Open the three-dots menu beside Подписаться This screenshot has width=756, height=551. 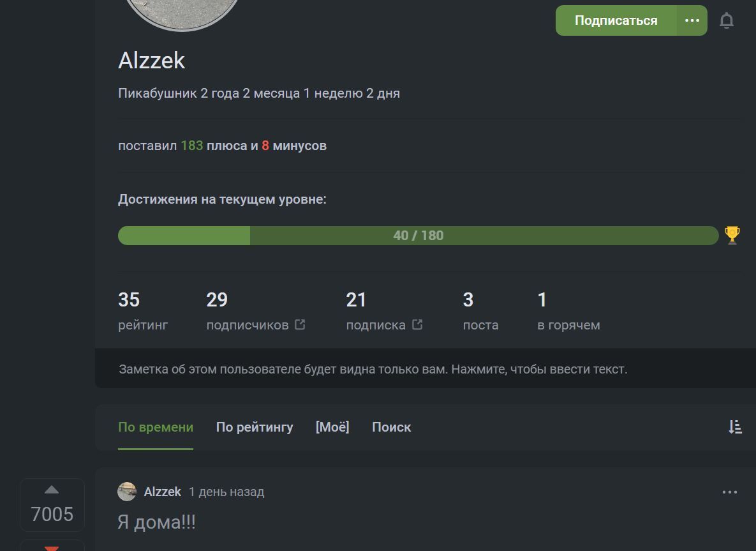point(692,20)
